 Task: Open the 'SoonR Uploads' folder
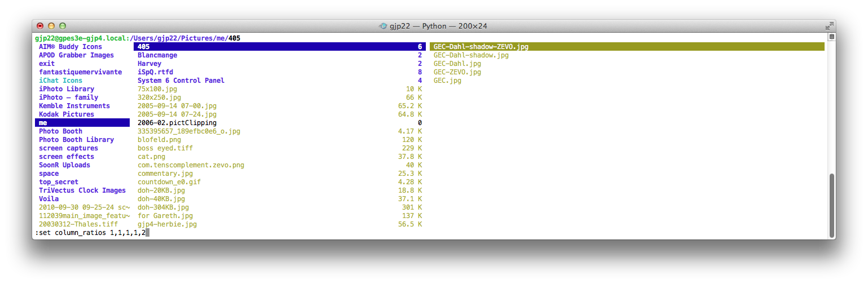64,165
